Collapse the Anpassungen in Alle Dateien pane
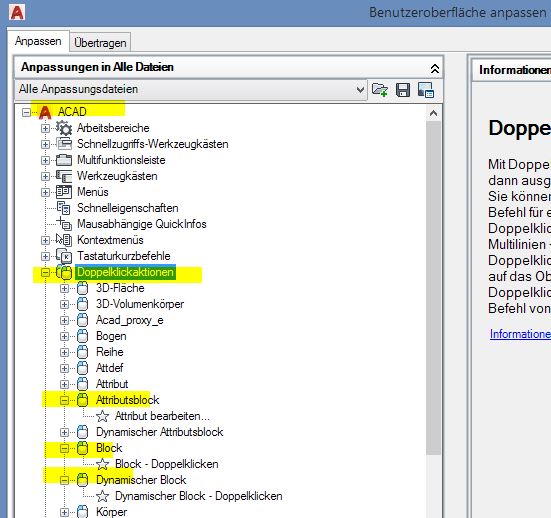This screenshot has width=551, height=518. pos(434,68)
